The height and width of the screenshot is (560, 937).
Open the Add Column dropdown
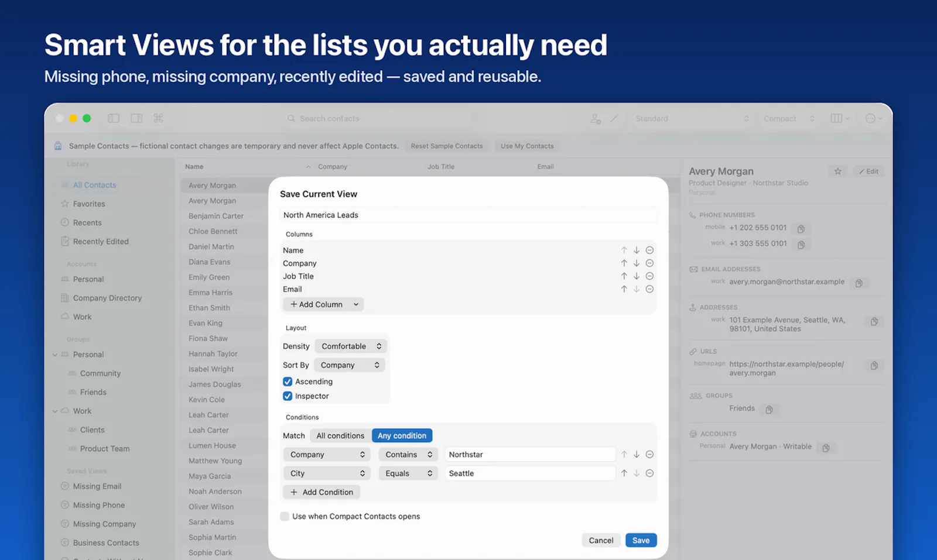coord(323,304)
